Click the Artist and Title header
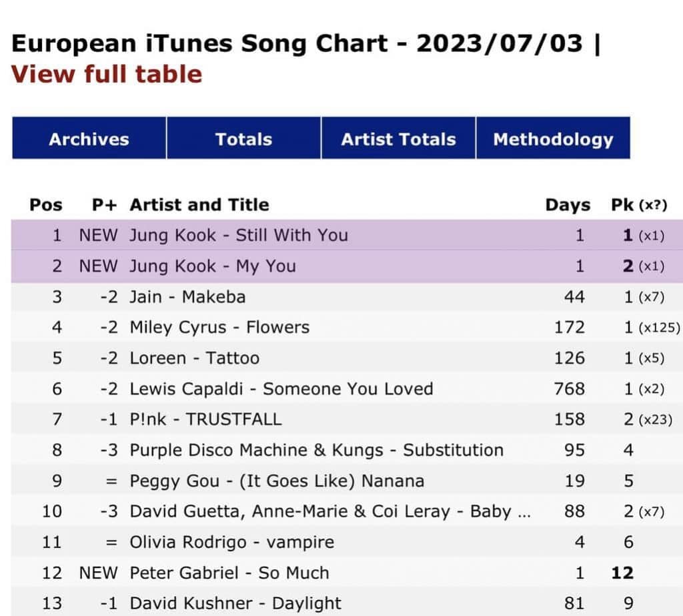The width and height of the screenshot is (683, 616). click(x=199, y=205)
